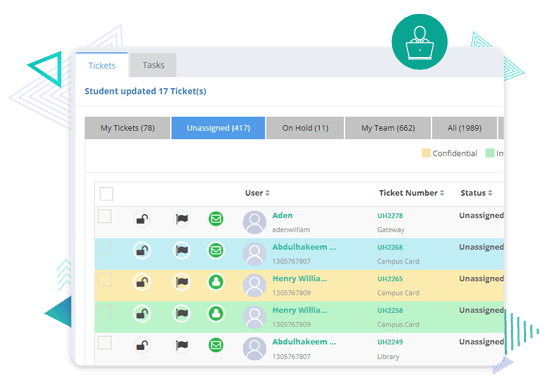Screen dimensions: 550x387
Task: Click the flag icon for ticket UH2265
Action: tap(182, 282)
